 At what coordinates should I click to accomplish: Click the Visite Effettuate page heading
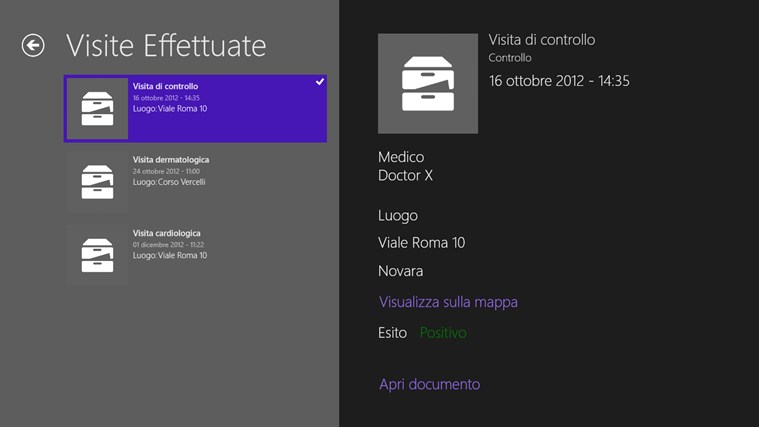pos(166,45)
